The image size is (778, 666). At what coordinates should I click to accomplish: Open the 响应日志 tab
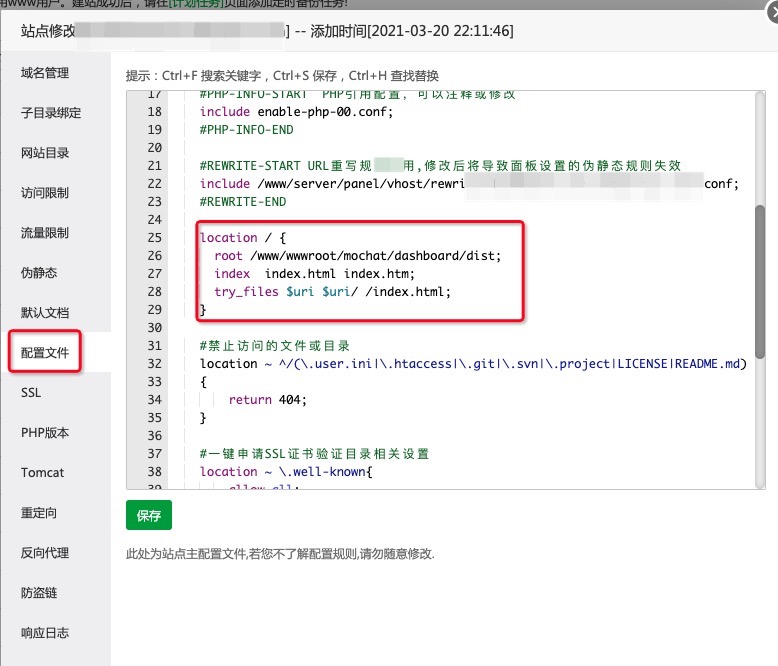click(x=45, y=633)
